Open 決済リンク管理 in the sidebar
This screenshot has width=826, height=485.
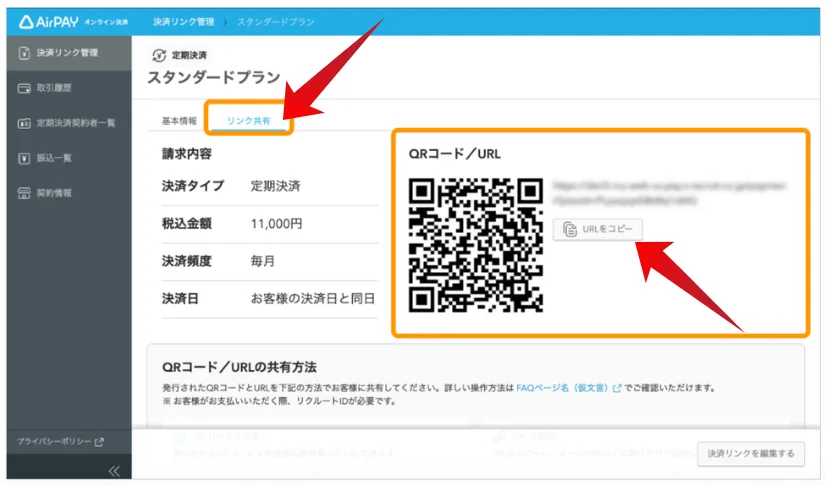pyautogui.click(x=69, y=53)
